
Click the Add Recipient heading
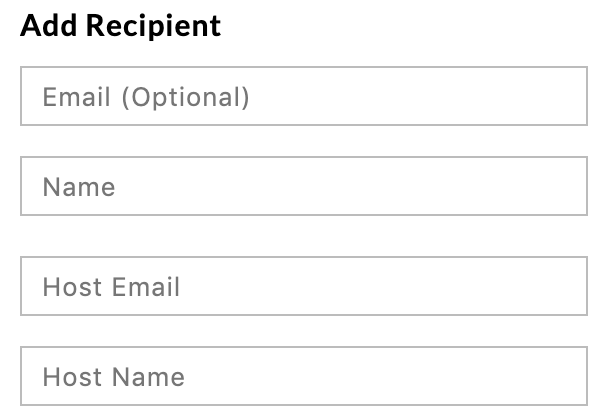tap(120, 26)
